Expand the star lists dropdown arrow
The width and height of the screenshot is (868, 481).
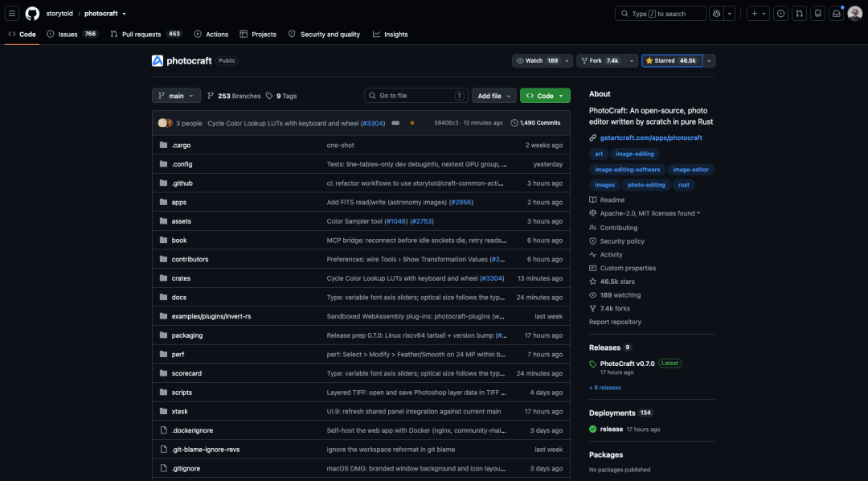(709, 61)
